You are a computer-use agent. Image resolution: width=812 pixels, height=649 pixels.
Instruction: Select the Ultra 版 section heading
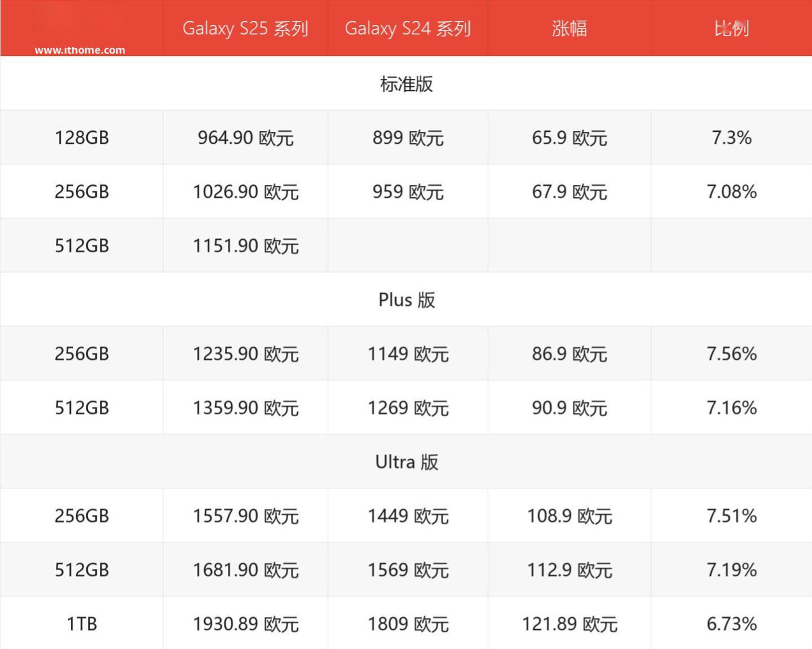pyautogui.click(x=406, y=461)
